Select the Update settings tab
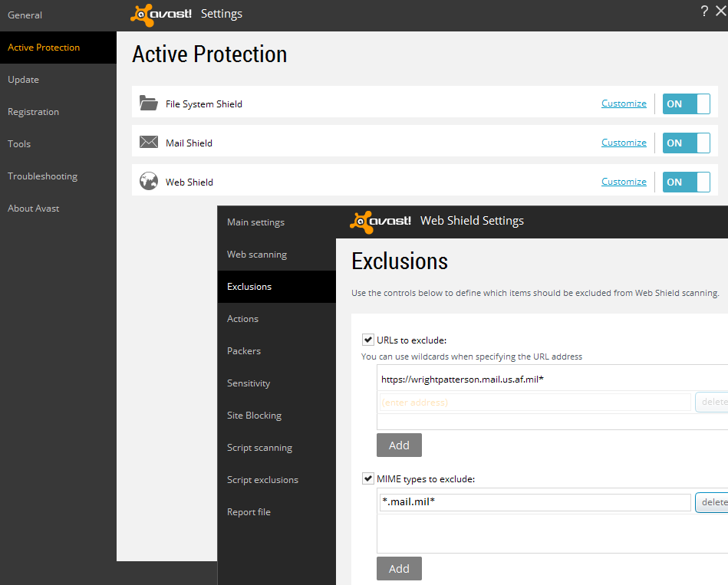728x585 pixels. pos(23,80)
